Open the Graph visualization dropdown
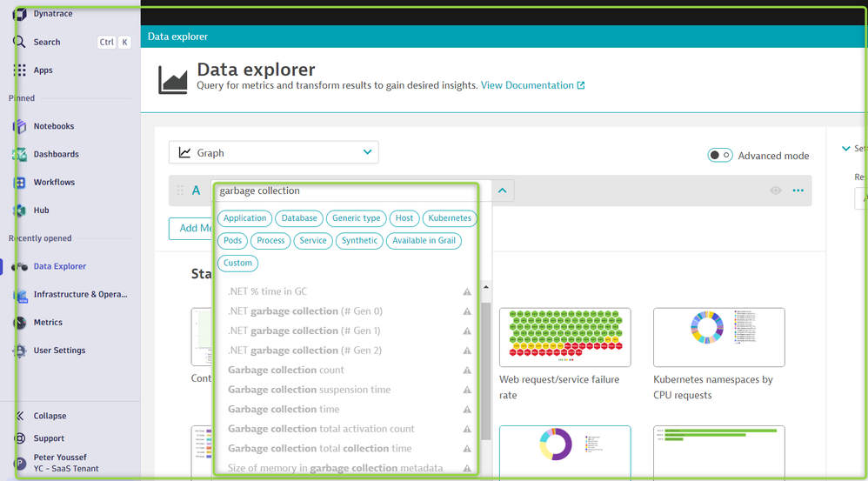Image resolution: width=868 pixels, height=481 pixels. point(273,153)
